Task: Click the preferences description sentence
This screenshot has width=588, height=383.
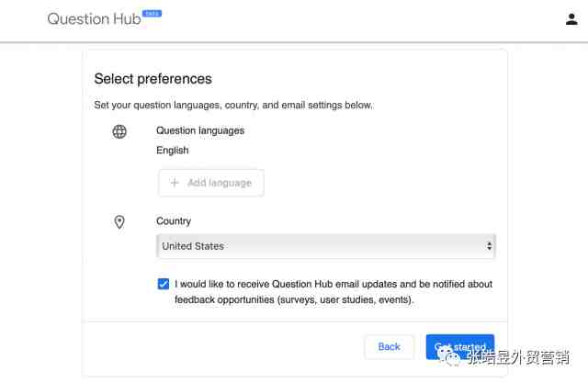Action: pyautogui.click(x=233, y=105)
